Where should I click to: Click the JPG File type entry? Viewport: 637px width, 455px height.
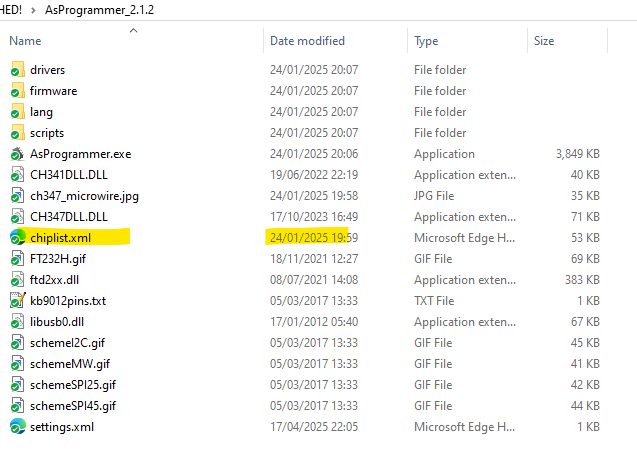pos(434,196)
